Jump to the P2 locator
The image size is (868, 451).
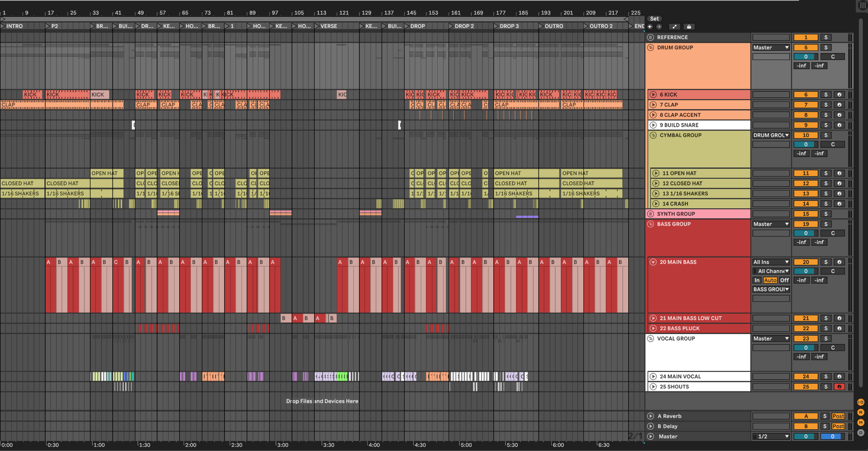(52, 26)
